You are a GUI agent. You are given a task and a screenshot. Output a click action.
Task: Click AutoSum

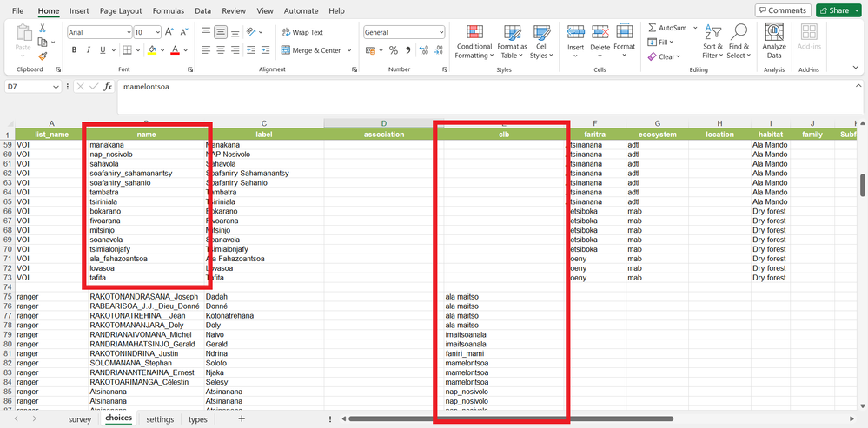[667, 28]
